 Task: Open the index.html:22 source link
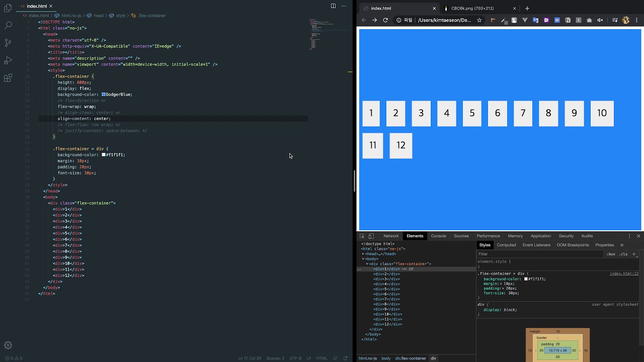pyautogui.click(x=624, y=274)
